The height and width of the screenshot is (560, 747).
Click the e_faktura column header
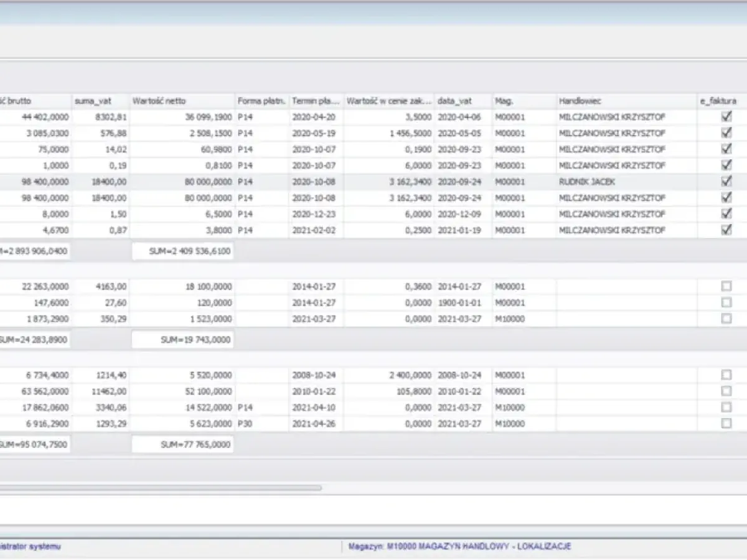coord(722,101)
